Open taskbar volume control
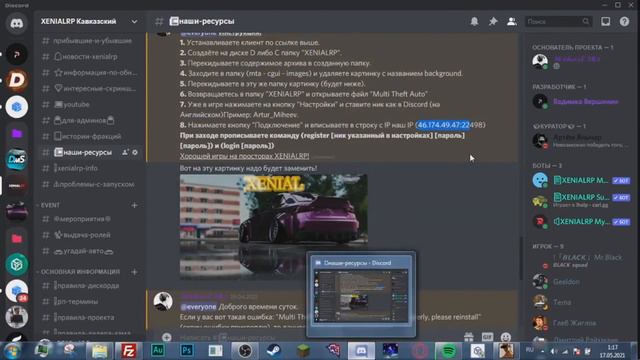This screenshot has width=640, height=360. [554, 351]
